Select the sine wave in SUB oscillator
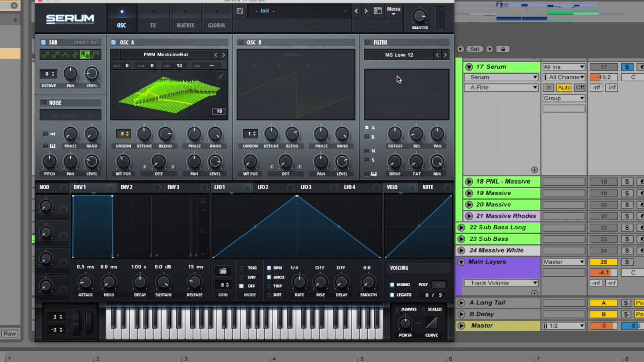 click(x=46, y=55)
